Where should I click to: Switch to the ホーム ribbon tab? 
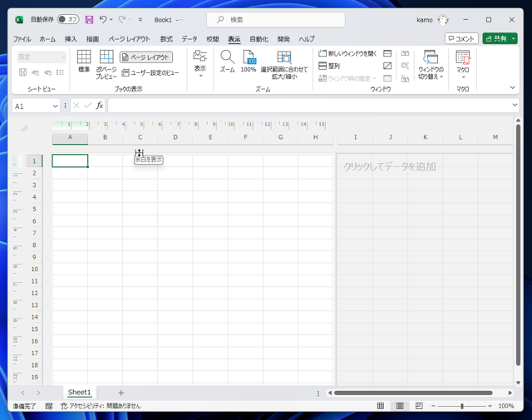pos(47,39)
